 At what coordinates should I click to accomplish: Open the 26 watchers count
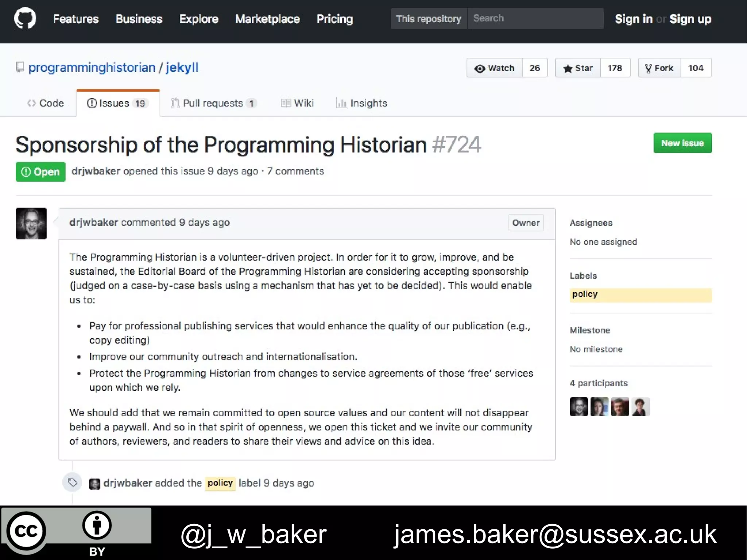click(535, 68)
